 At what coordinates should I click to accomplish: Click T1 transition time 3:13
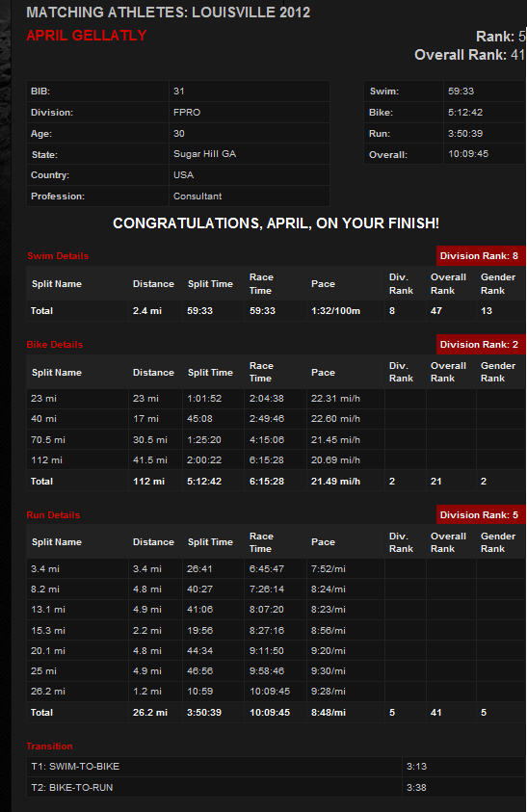pos(416,766)
